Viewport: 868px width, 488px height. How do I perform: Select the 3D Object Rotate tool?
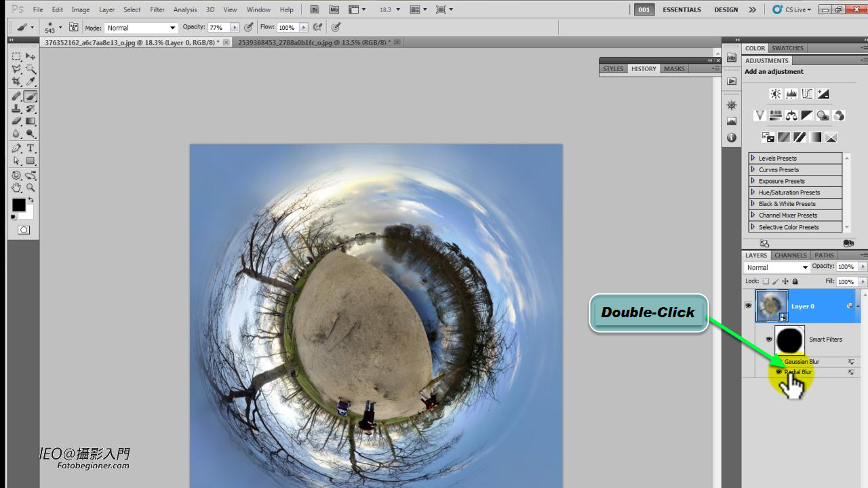17,176
